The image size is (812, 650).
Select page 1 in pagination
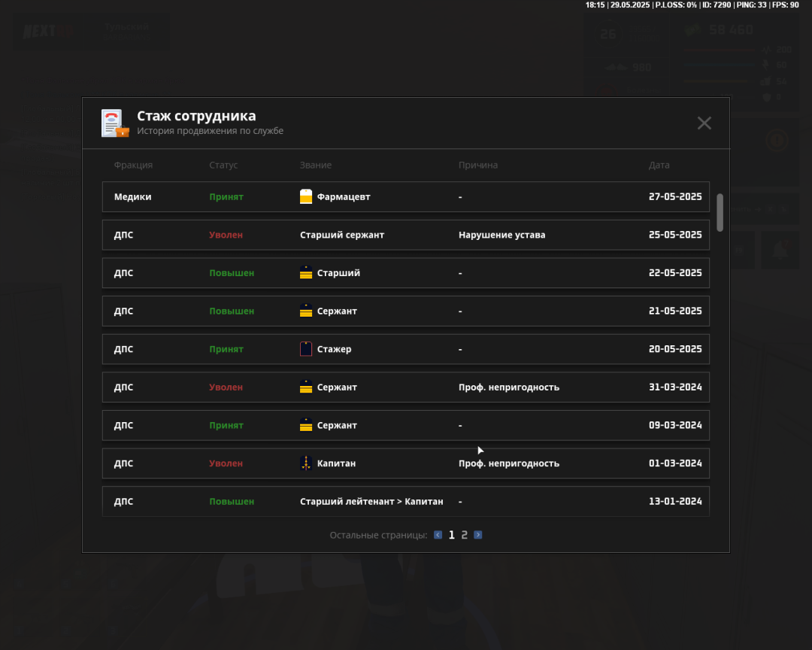tap(452, 535)
